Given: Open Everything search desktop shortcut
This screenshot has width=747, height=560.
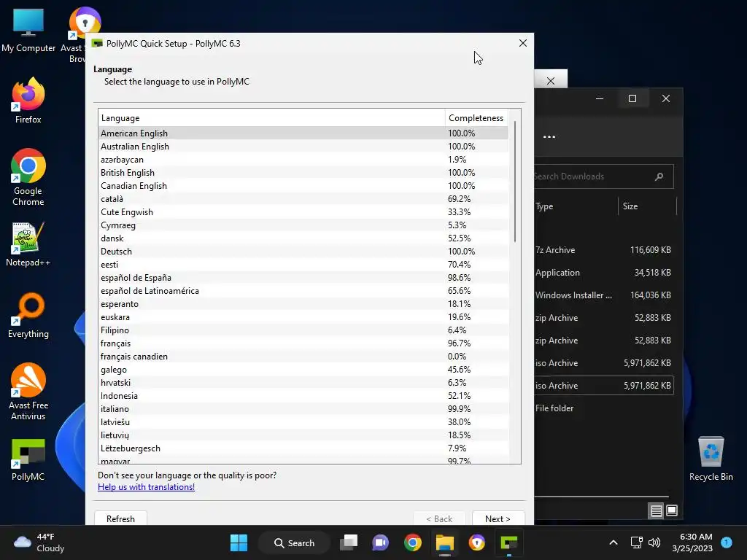Looking at the screenshot, I should tap(28, 315).
